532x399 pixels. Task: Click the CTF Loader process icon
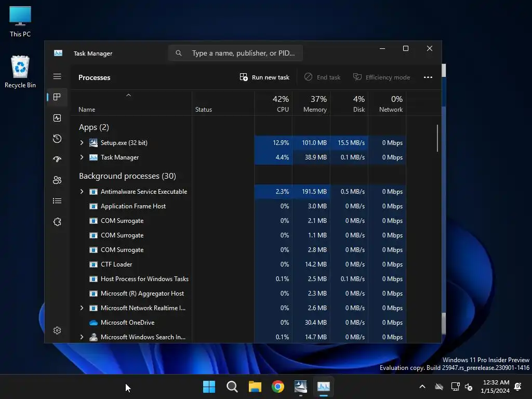click(x=94, y=264)
